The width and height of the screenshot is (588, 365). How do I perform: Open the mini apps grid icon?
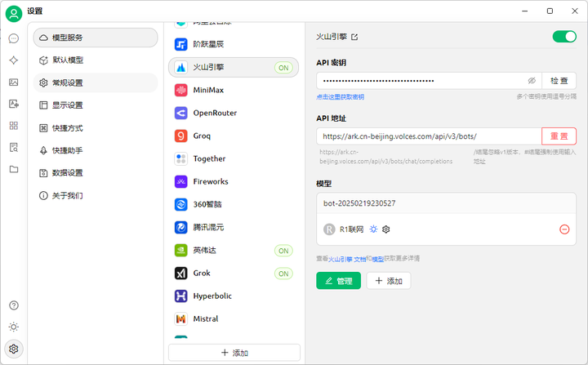[x=14, y=126]
